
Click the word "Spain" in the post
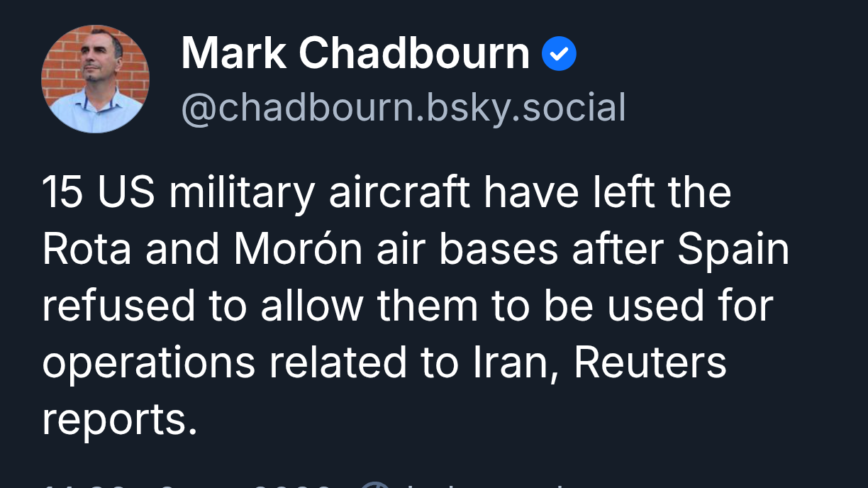pyautogui.click(x=733, y=249)
